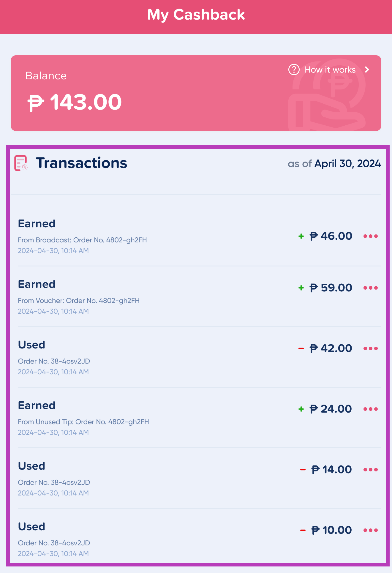This screenshot has height=573, width=392.
Task: Open options for the ₱46.00 earned transaction
Action: [x=371, y=236]
